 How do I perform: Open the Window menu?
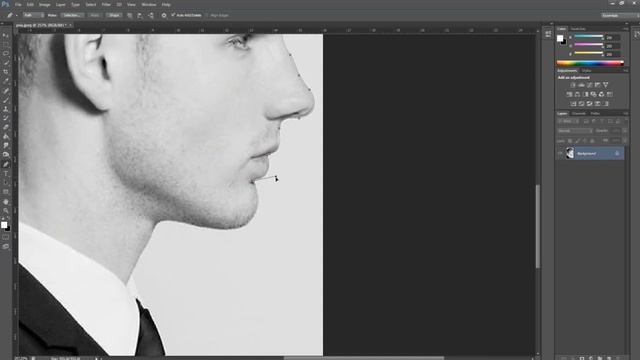coord(149,4)
